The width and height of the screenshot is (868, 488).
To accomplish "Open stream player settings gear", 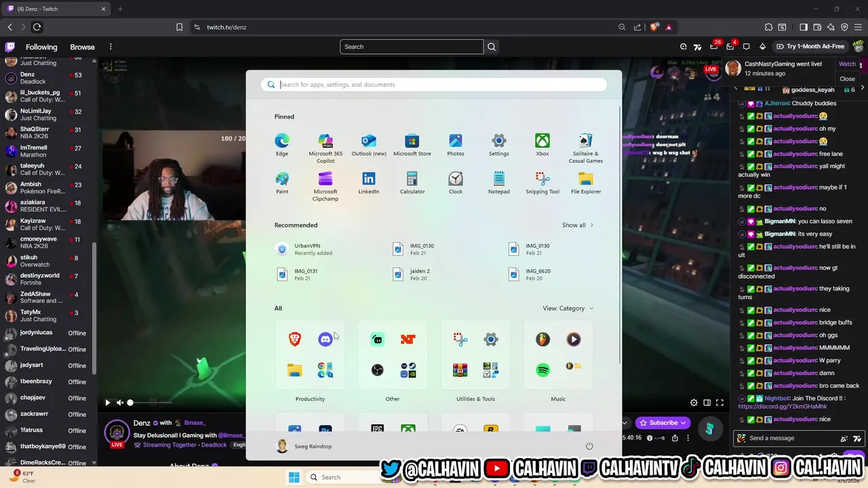I will pos(694,403).
